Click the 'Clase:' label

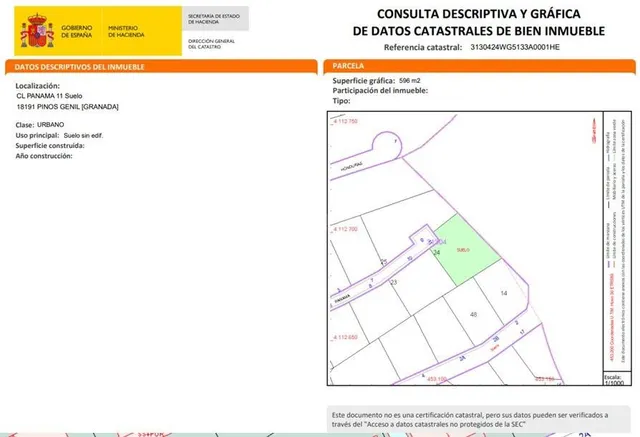point(25,125)
